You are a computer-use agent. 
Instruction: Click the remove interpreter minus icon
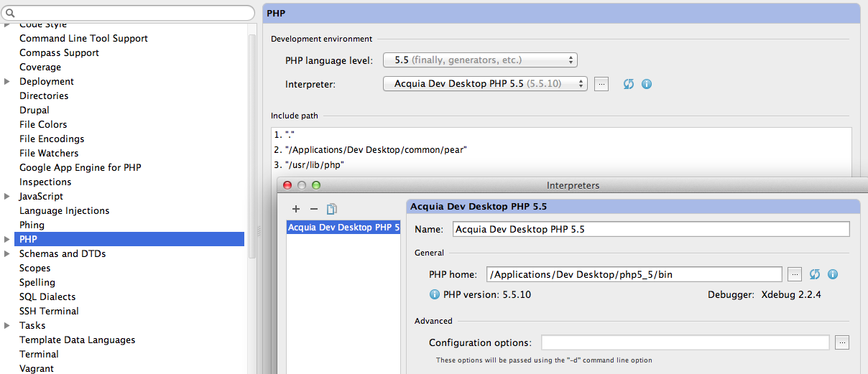(x=313, y=209)
